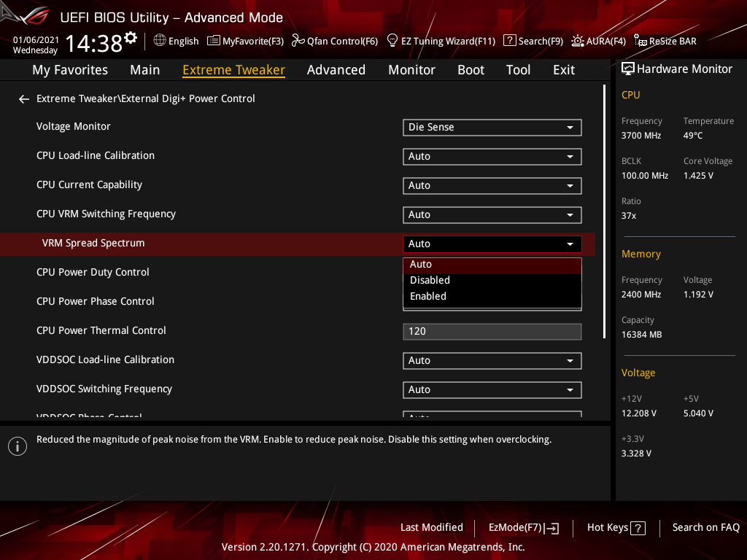
Task: Switch to the Monitor tab
Action: click(x=411, y=70)
